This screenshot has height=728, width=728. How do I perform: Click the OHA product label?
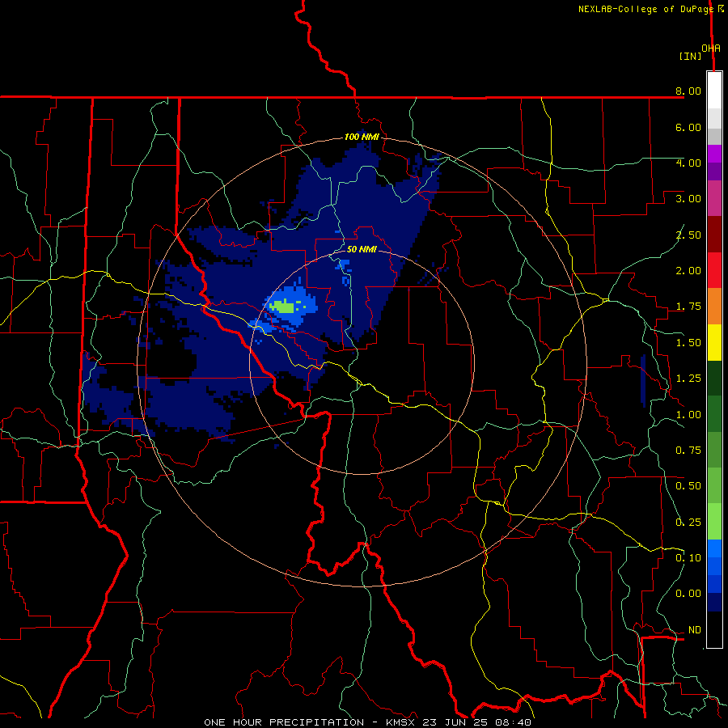pos(711,49)
